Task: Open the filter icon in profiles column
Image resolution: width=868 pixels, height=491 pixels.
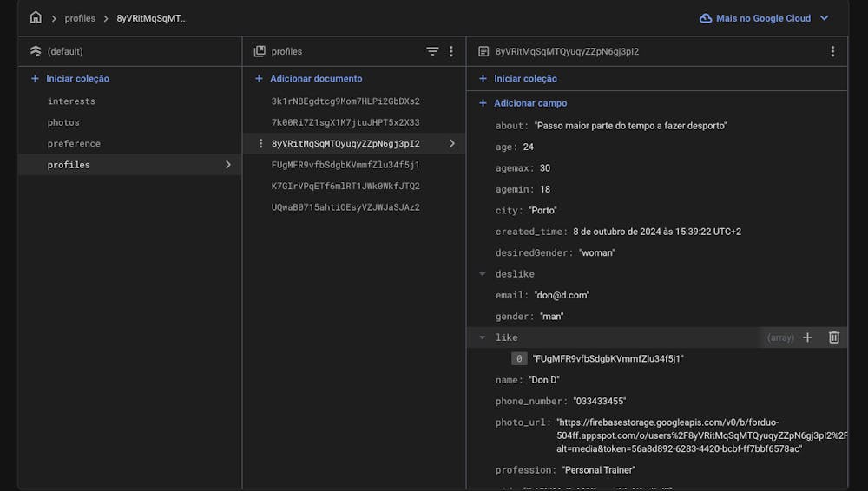Action: point(432,51)
